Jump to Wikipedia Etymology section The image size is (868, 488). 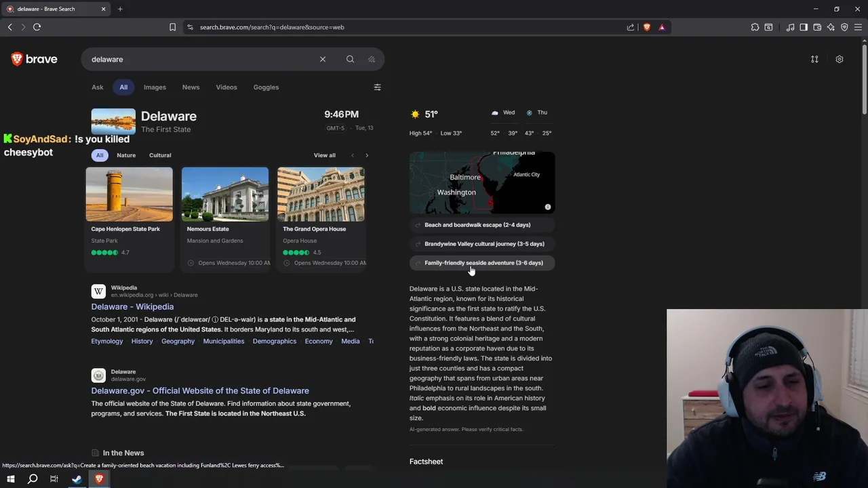(x=107, y=341)
